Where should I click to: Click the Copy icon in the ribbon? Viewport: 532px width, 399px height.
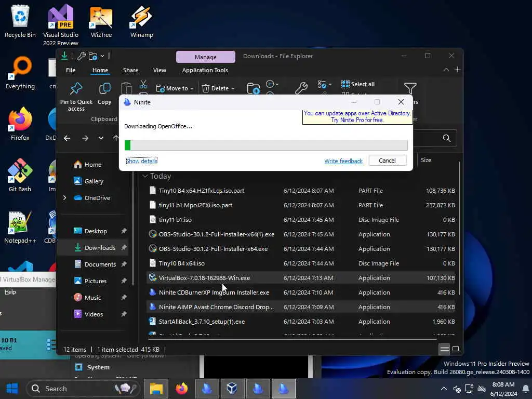(104, 94)
